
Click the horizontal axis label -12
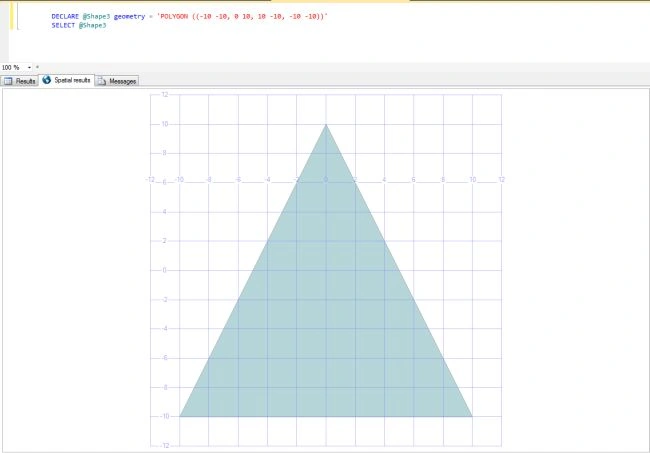(x=150, y=179)
